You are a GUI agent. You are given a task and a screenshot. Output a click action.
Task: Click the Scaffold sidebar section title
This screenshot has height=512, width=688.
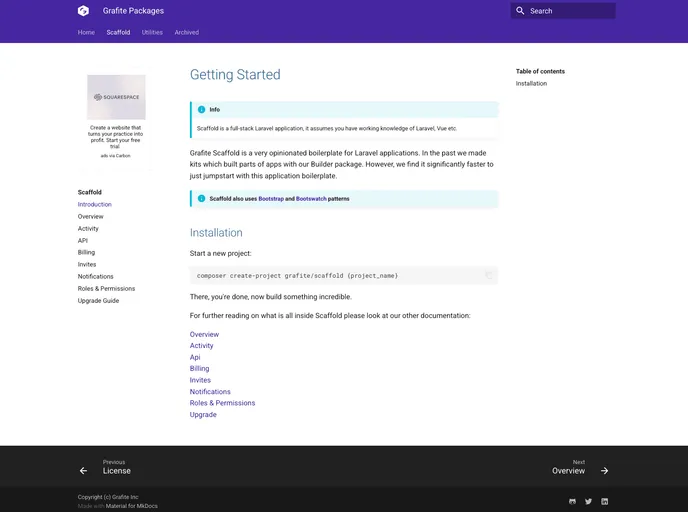pyautogui.click(x=90, y=192)
